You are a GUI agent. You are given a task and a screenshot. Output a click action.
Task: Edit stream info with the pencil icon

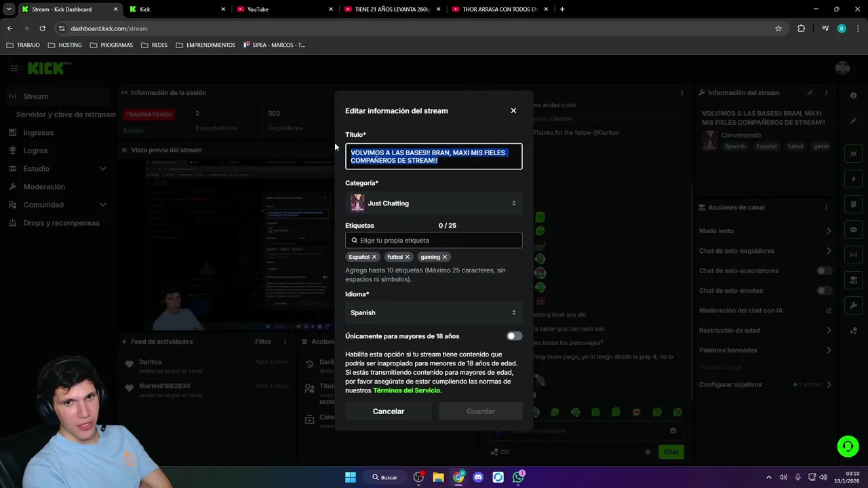pos(810,93)
